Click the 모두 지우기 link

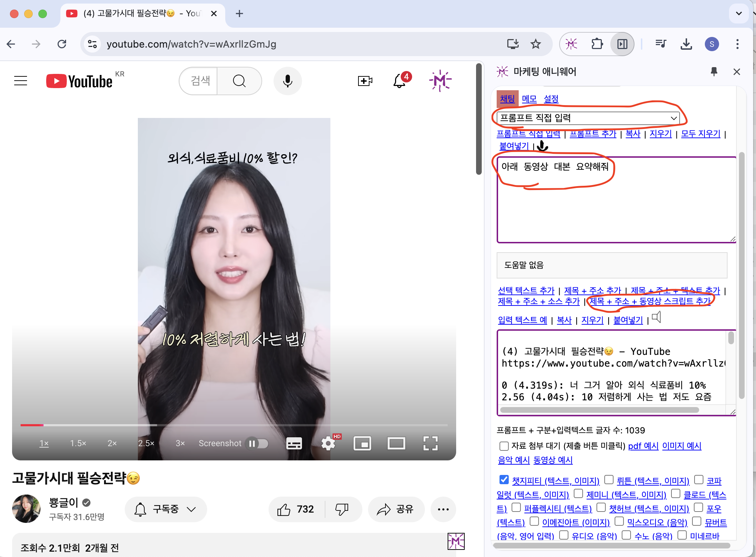[701, 134]
